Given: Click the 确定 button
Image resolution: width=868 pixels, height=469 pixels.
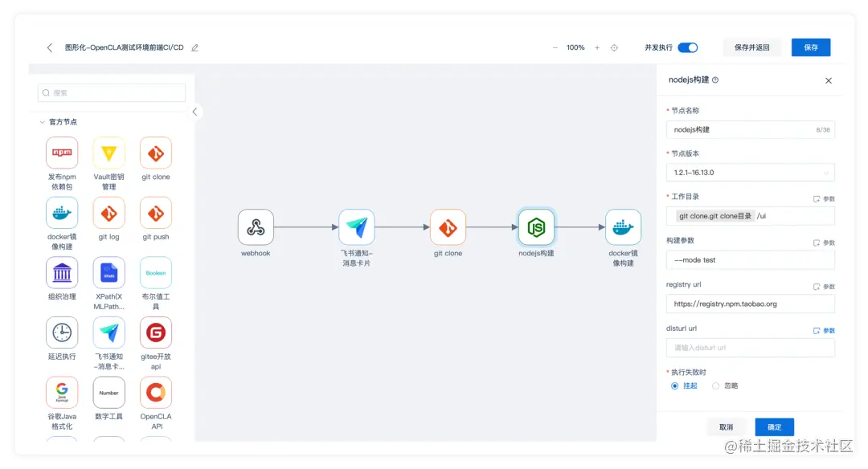Looking at the screenshot, I should click(x=775, y=427).
